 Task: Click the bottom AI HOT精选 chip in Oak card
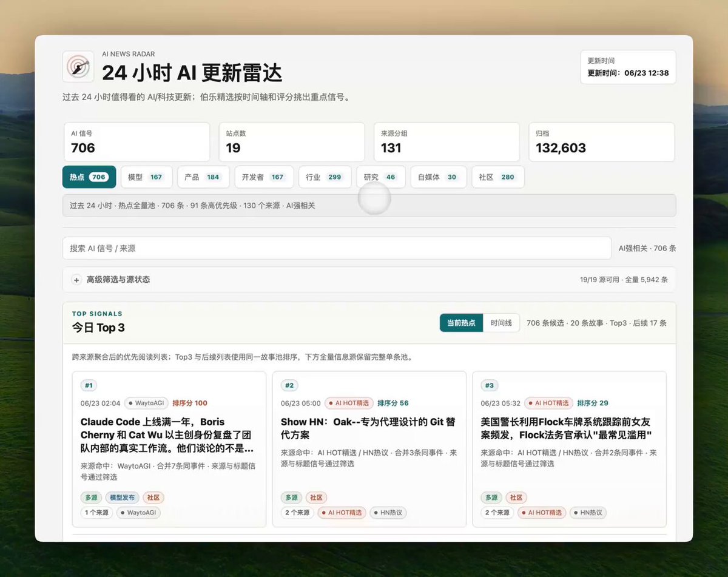pyautogui.click(x=342, y=513)
